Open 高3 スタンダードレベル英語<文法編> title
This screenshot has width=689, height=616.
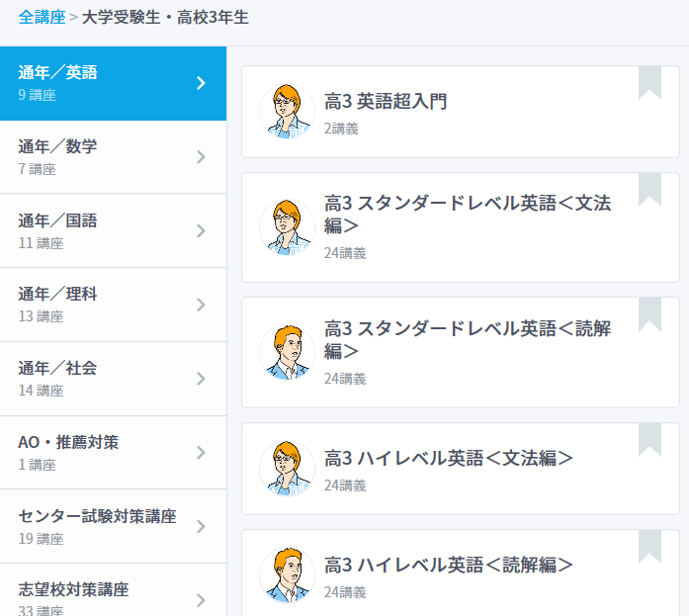468,215
